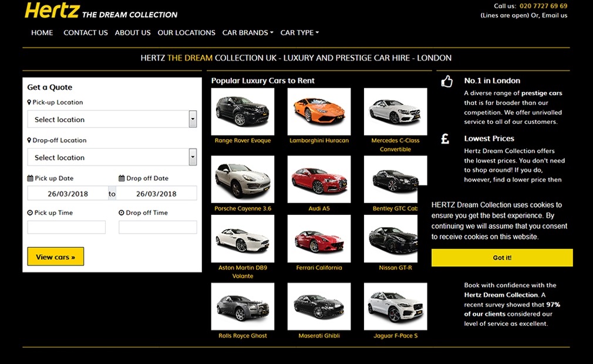Open the ABOUT US page
Viewport: 593px width, 364px height.
[x=133, y=32]
